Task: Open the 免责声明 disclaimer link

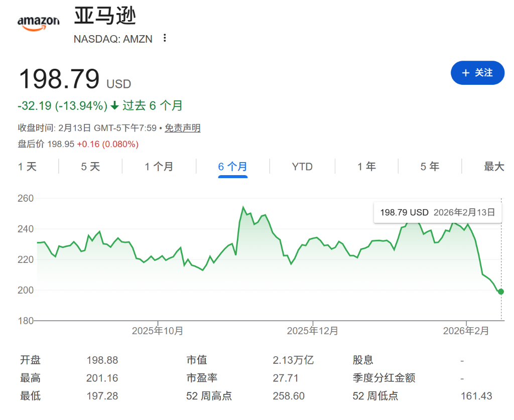Action: [x=183, y=128]
